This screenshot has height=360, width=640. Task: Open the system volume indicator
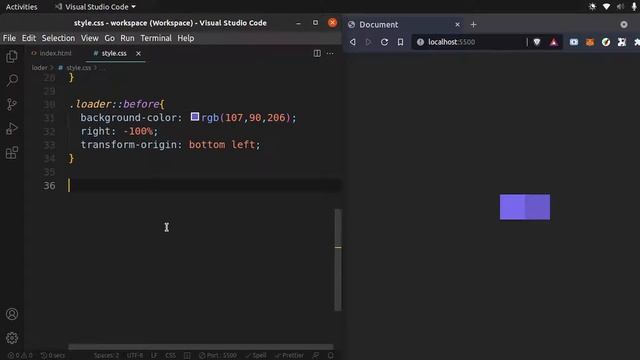coord(620,7)
